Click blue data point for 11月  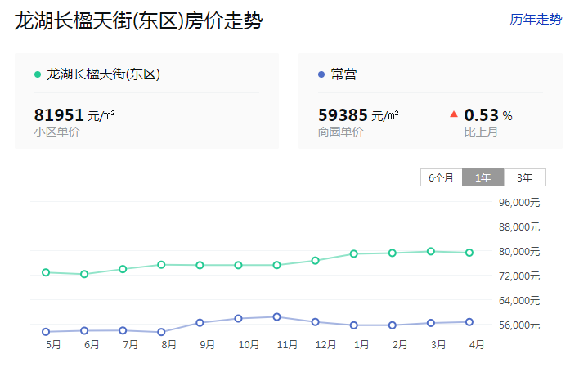point(276,316)
